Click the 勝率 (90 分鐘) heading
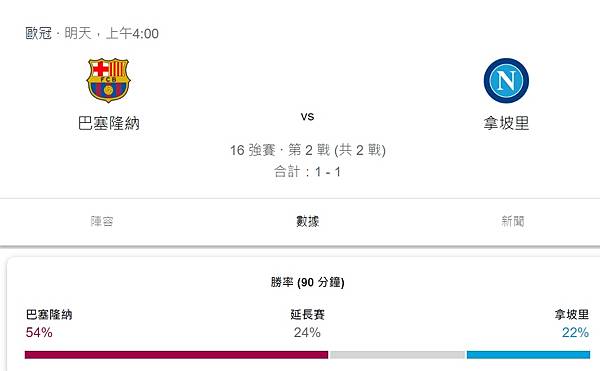600x371 pixels. pyautogui.click(x=307, y=282)
